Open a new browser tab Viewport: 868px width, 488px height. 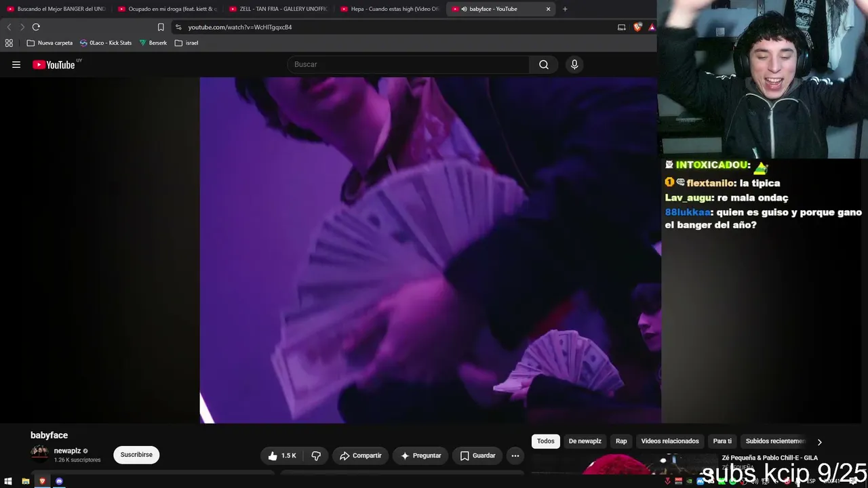[x=565, y=9]
